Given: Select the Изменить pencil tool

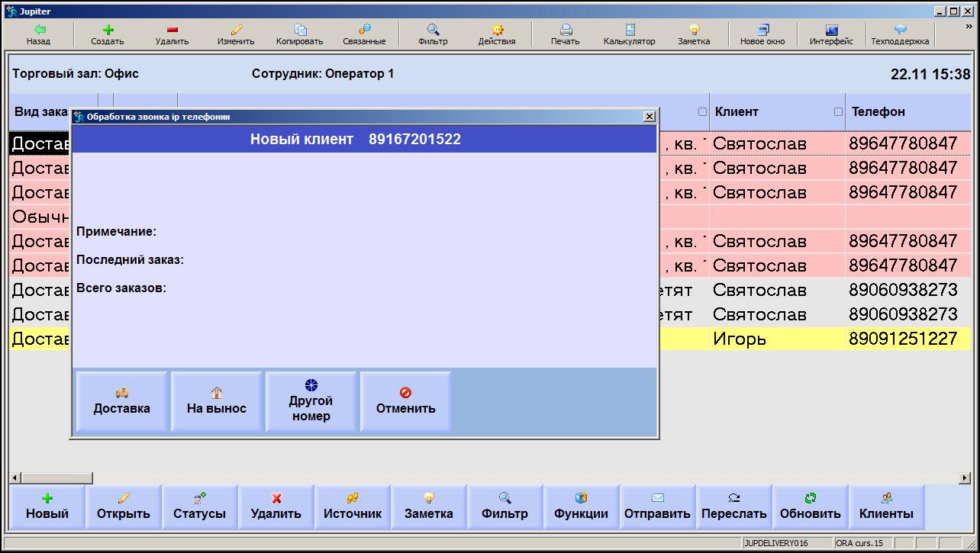Looking at the screenshot, I should point(236,35).
